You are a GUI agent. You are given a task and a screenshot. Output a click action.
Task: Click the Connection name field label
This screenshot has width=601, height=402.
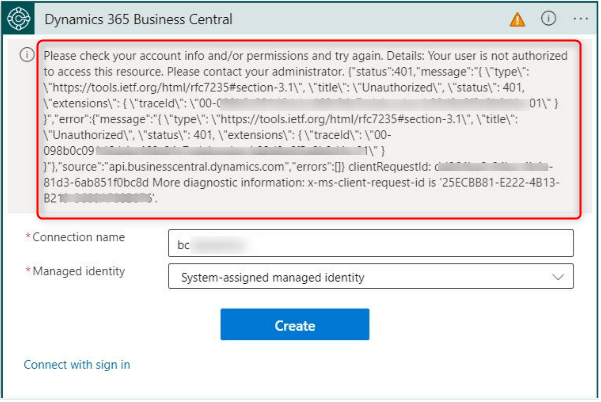click(78, 238)
